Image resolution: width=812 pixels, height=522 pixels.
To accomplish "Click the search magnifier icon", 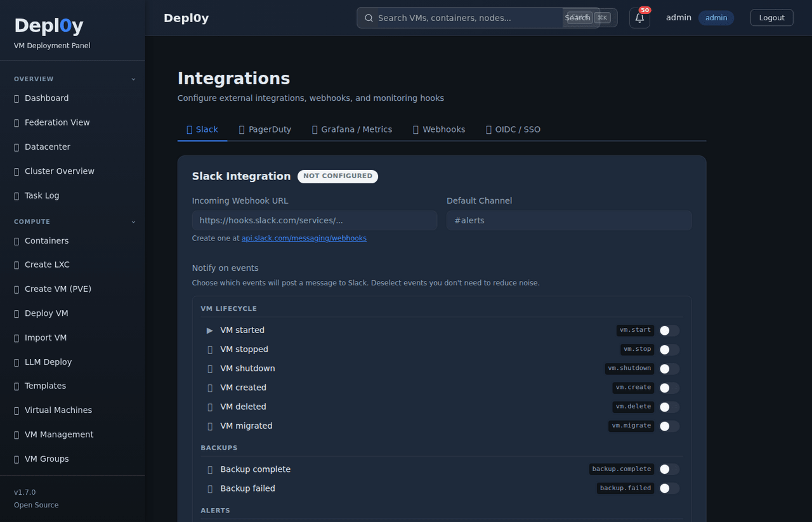I will tap(369, 18).
